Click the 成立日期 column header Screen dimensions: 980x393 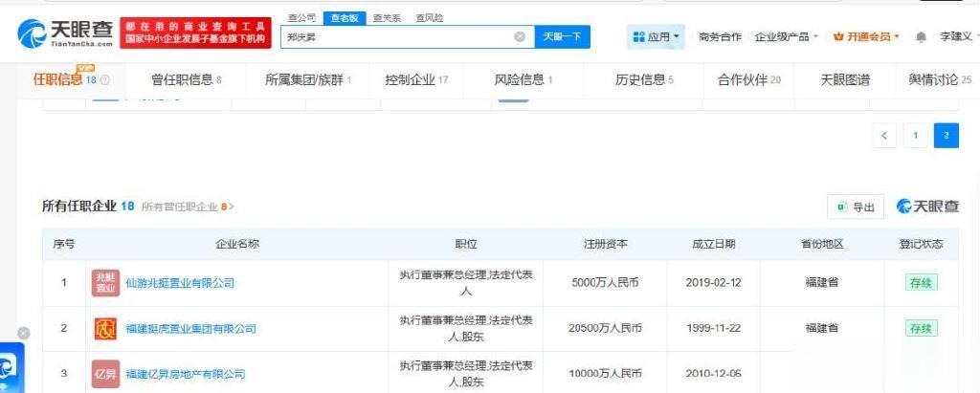(x=713, y=244)
